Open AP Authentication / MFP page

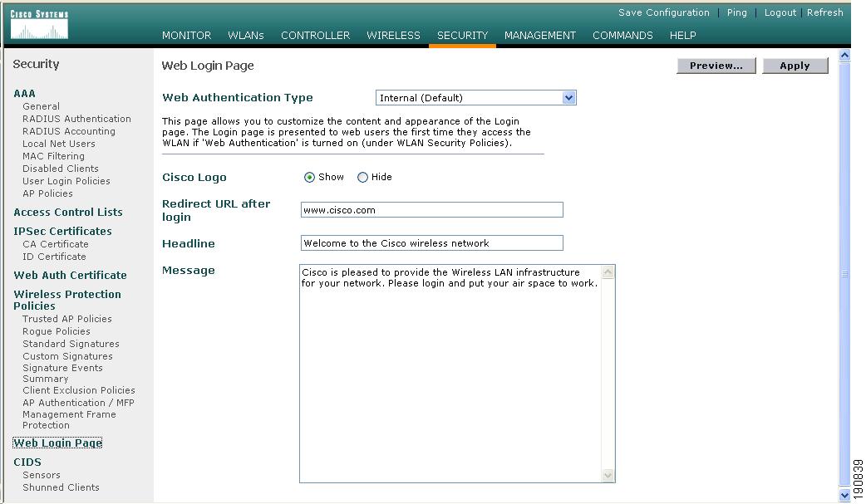point(78,403)
